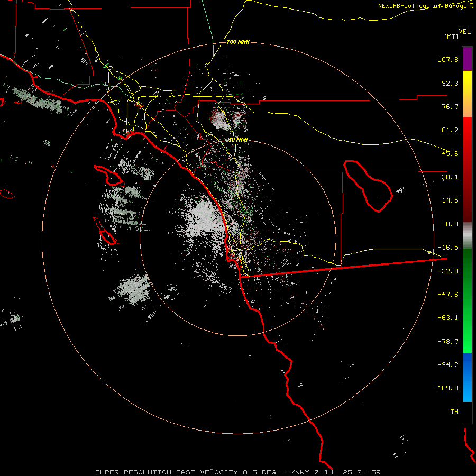This screenshot has height=476, width=476.
Task: Click the 50 NMI range ring label
Action: coord(238,140)
